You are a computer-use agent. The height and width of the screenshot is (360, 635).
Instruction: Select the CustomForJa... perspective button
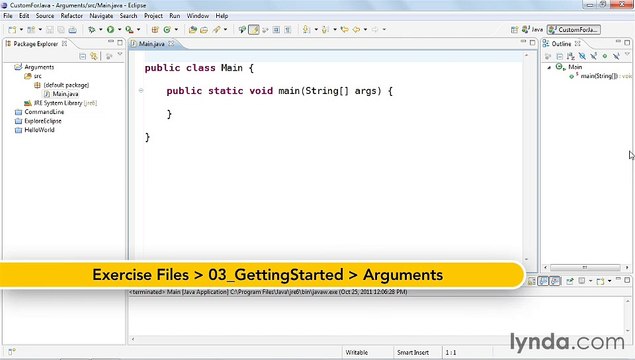point(574,30)
